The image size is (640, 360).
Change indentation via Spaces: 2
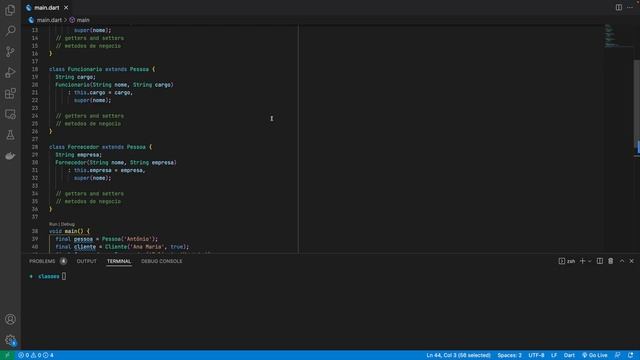pos(509,355)
